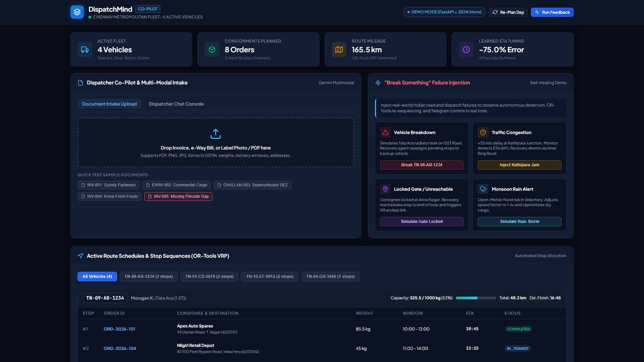Click the document icon beside Dispatcher Co-Pilot heading
Viewport: 644px width, 362px height.
coord(80,83)
